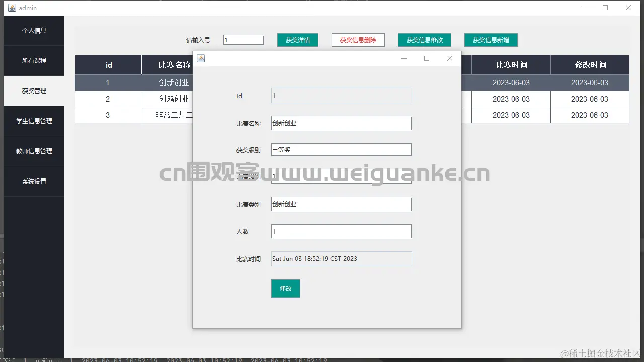Click the Id field in the dialog
The width and height of the screenshot is (644, 362).
tap(341, 96)
